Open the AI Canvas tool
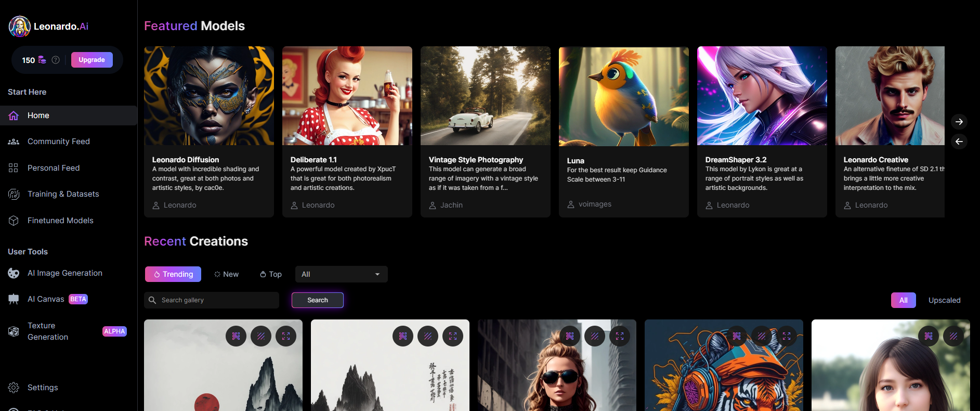Viewport: 980px width, 411px height. [x=46, y=299]
